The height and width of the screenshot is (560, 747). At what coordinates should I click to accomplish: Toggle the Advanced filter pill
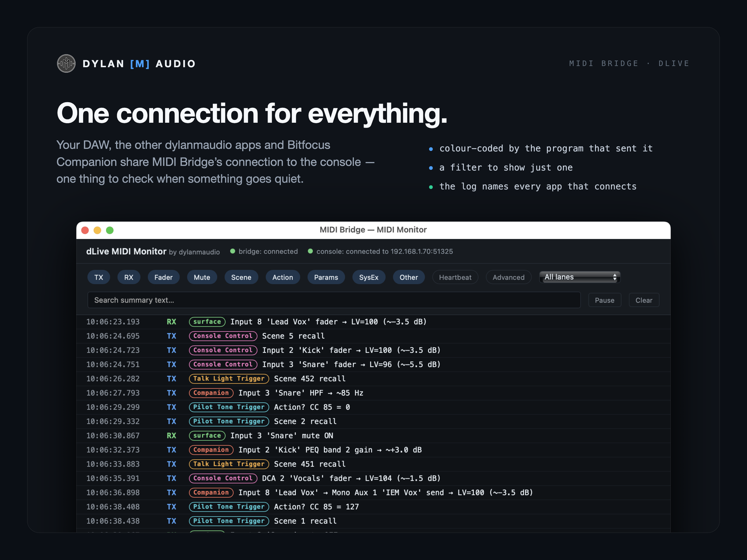pos(508,277)
